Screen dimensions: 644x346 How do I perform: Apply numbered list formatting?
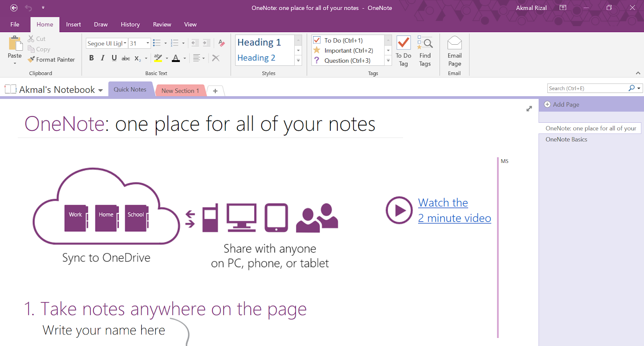pyautogui.click(x=174, y=43)
